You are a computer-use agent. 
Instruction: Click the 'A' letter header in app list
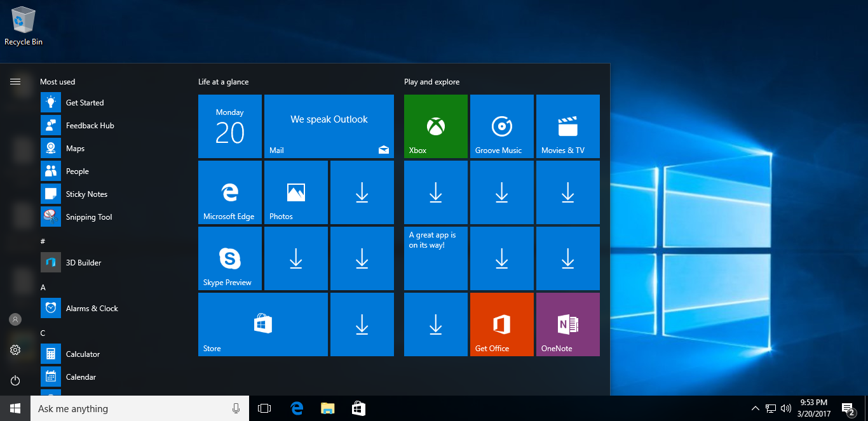43,287
